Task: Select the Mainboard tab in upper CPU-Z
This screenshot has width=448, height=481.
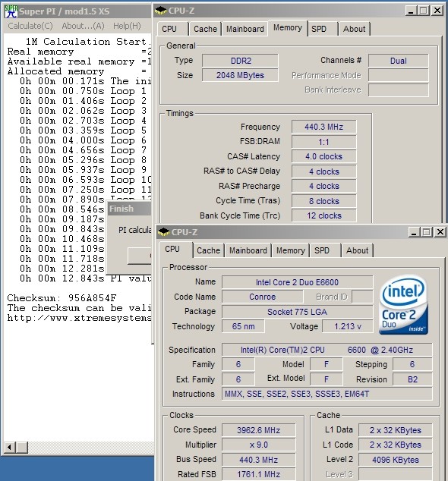Action: tap(245, 29)
